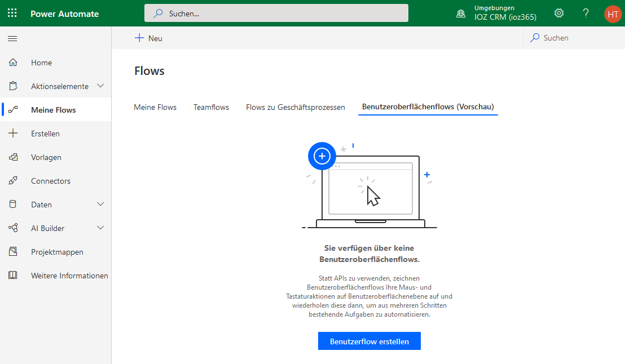Open Settings gear in header
625x364 pixels.
coord(559,13)
